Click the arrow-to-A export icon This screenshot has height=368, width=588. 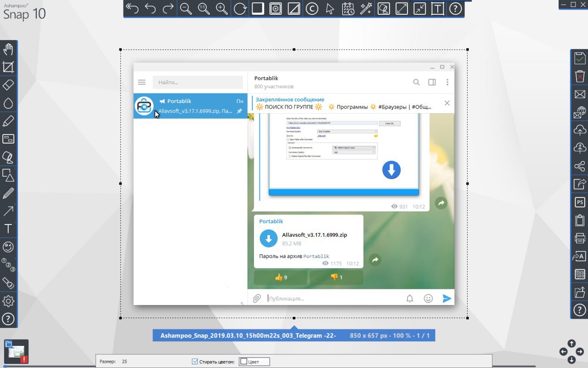(x=580, y=256)
